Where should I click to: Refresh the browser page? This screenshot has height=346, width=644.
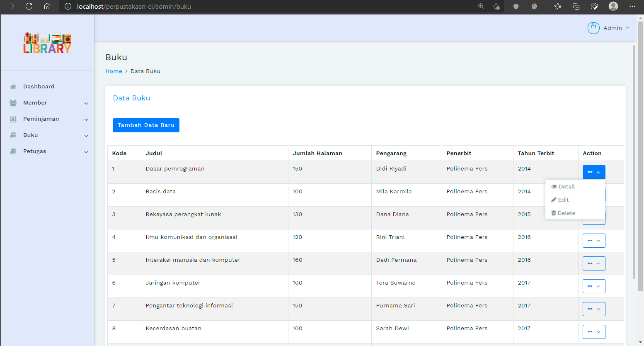(x=29, y=6)
